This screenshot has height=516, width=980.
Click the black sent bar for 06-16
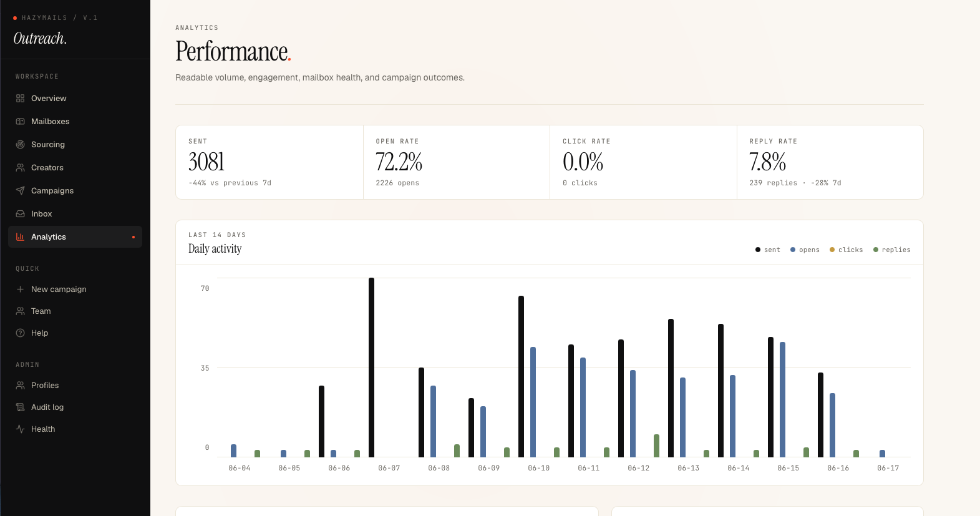tap(820, 415)
